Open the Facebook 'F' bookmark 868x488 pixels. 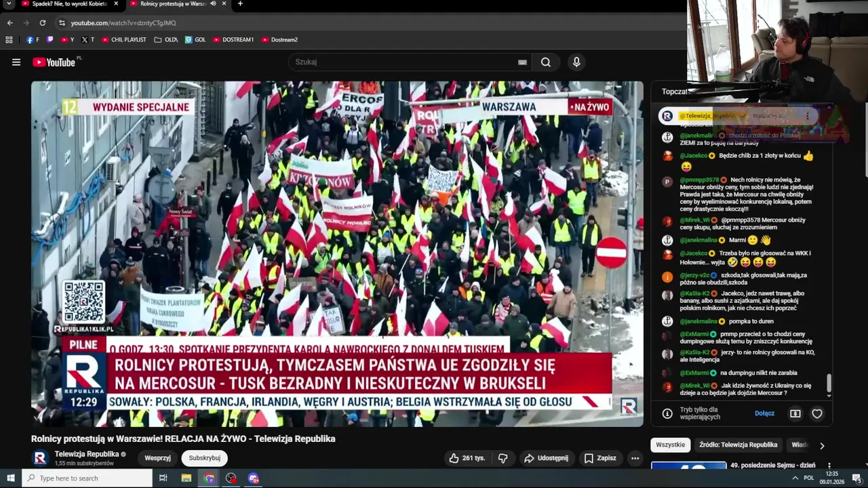click(x=33, y=40)
